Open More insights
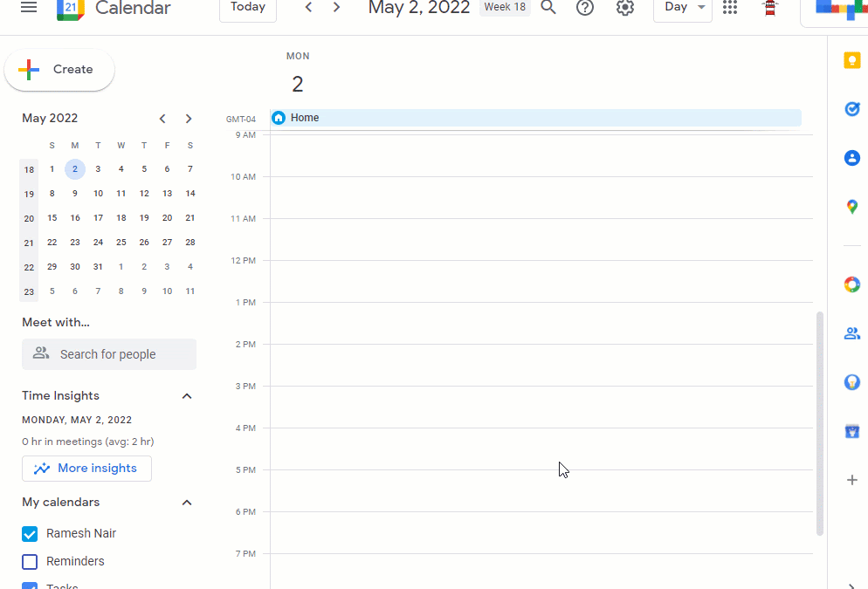The height and width of the screenshot is (589, 868). click(87, 469)
